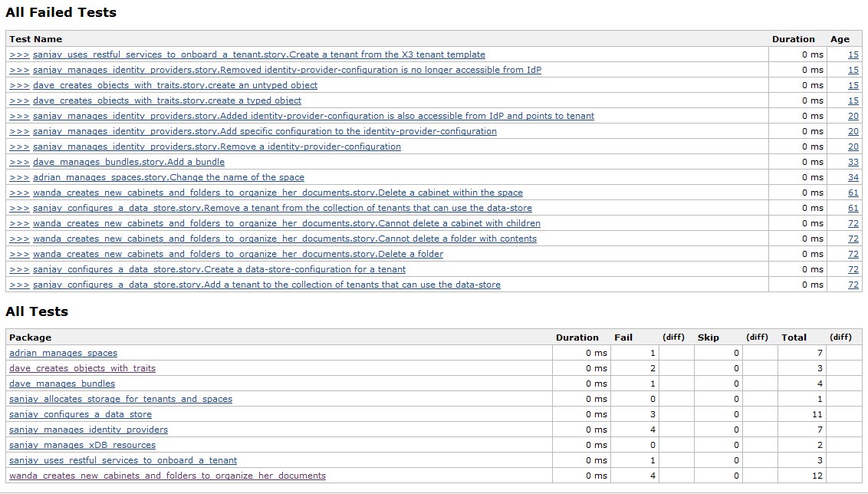
Task: Open the adrian_manages_spaces package
Action: click(63, 353)
